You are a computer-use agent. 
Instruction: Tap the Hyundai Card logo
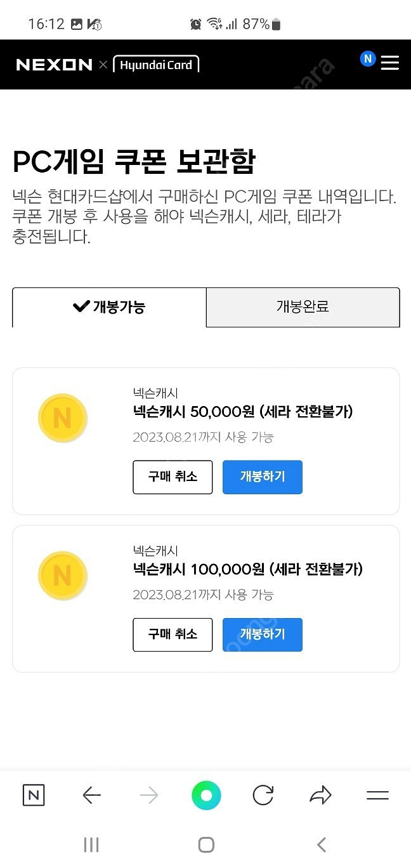pyautogui.click(x=156, y=64)
